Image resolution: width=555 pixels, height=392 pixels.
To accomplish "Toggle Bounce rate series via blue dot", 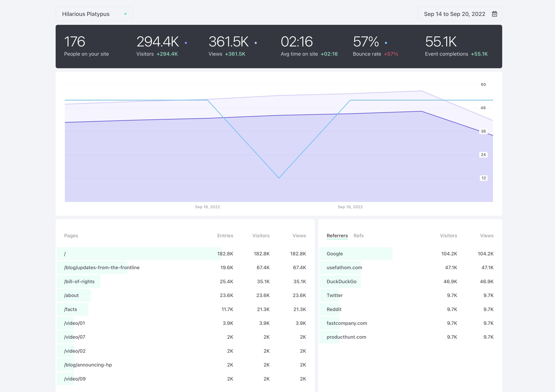I will (386, 43).
